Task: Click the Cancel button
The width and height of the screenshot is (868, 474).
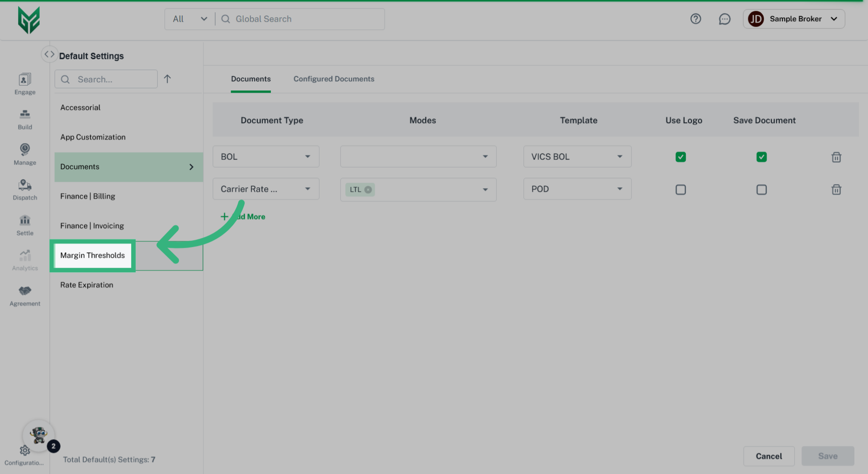Action: point(769,456)
